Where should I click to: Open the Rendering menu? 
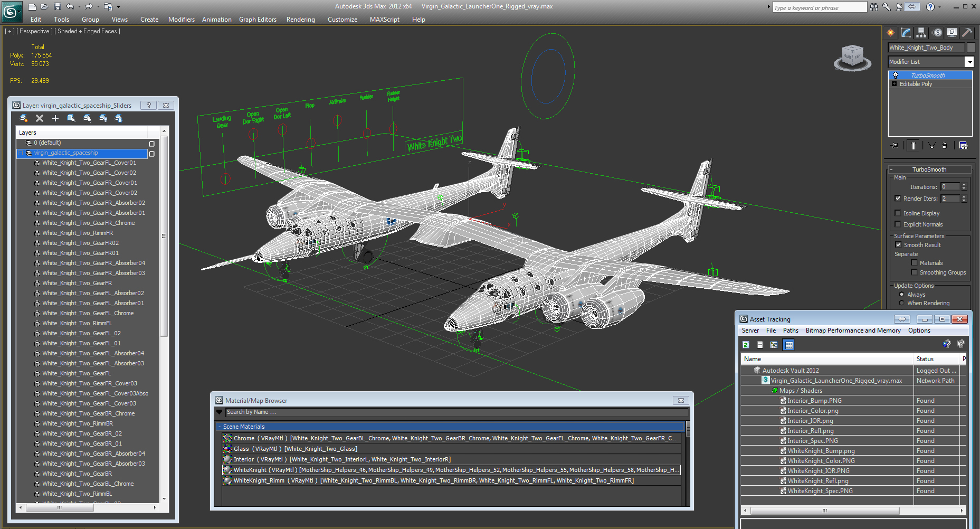(x=301, y=20)
